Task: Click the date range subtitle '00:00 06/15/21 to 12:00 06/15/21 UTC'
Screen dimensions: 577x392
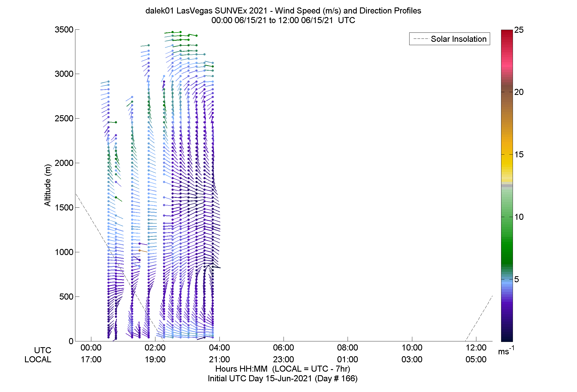Action: [283, 20]
